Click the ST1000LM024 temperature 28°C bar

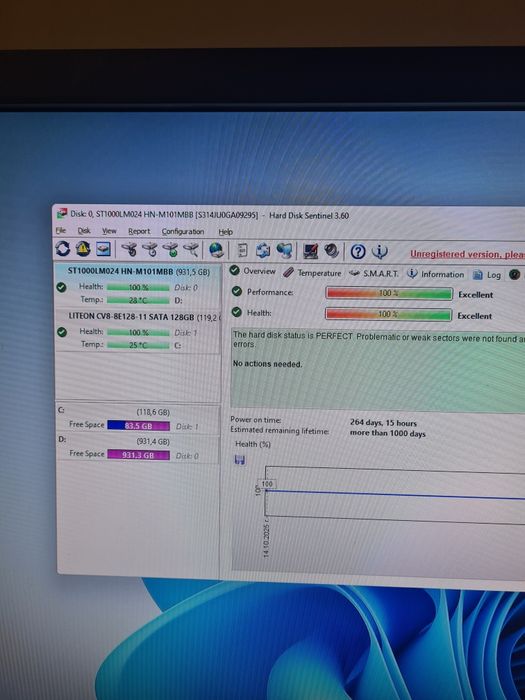click(138, 300)
